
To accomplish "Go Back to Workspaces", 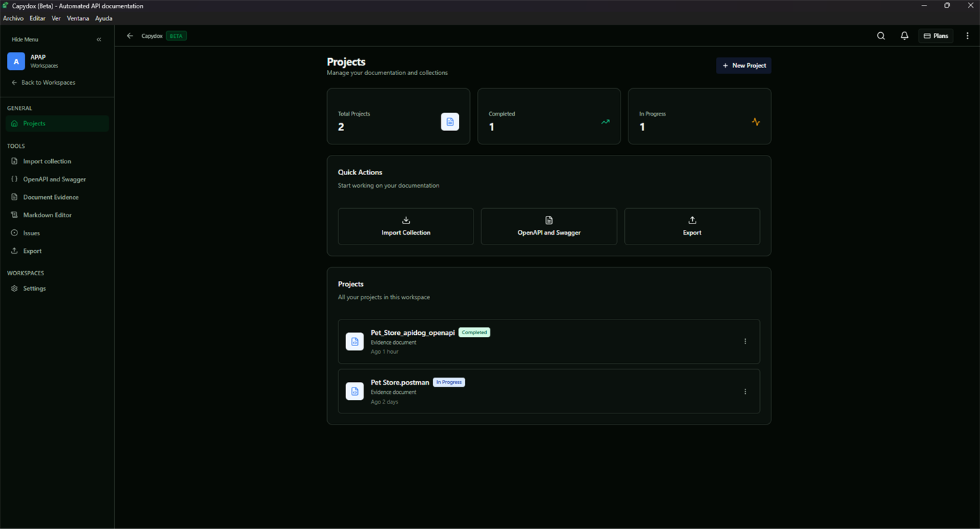I will click(43, 83).
